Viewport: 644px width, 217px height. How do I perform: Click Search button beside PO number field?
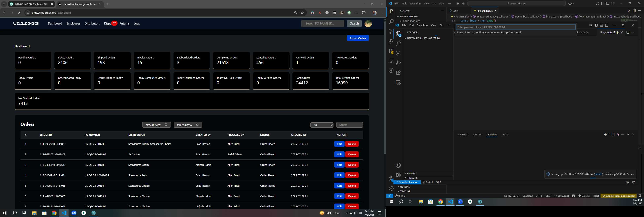pyautogui.click(x=354, y=24)
